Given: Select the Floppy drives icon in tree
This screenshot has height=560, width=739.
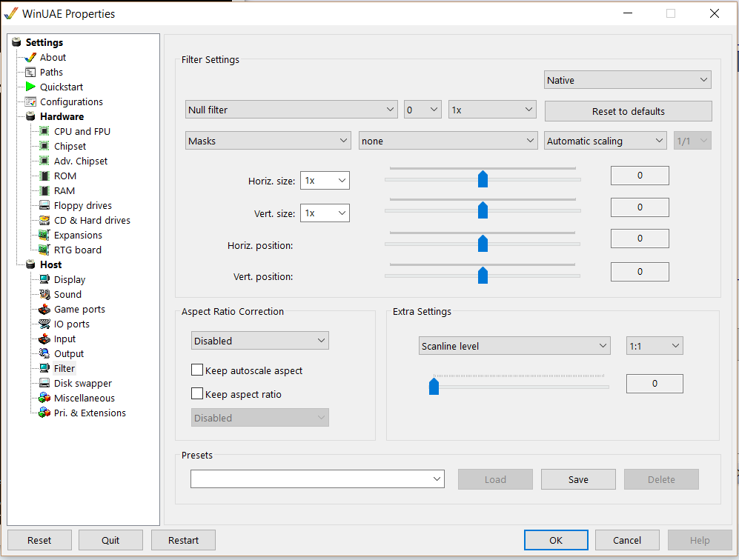Looking at the screenshot, I should (x=44, y=205).
